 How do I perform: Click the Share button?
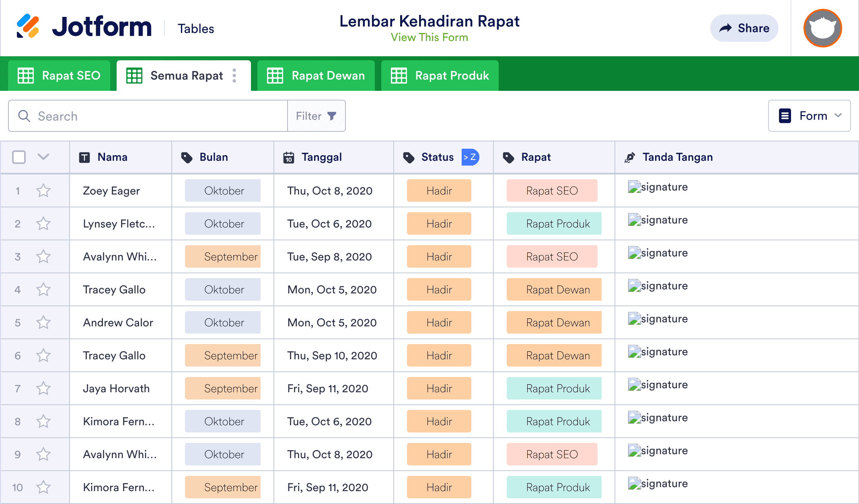tap(744, 28)
